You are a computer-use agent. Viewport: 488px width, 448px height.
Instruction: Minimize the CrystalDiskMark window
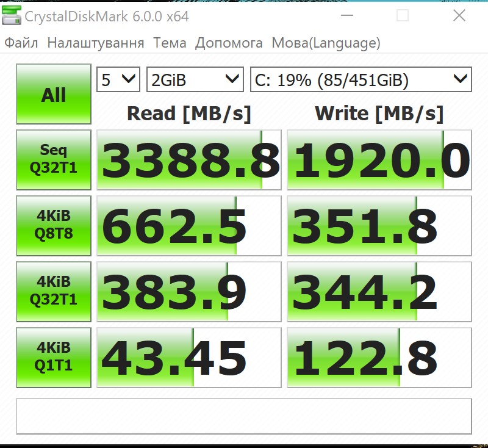[346, 15]
